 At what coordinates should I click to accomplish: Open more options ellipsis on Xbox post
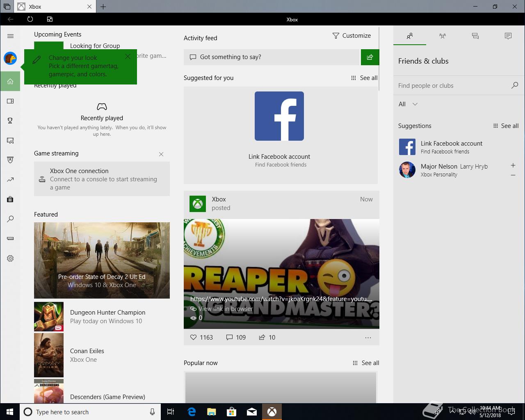(x=368, y=338)
